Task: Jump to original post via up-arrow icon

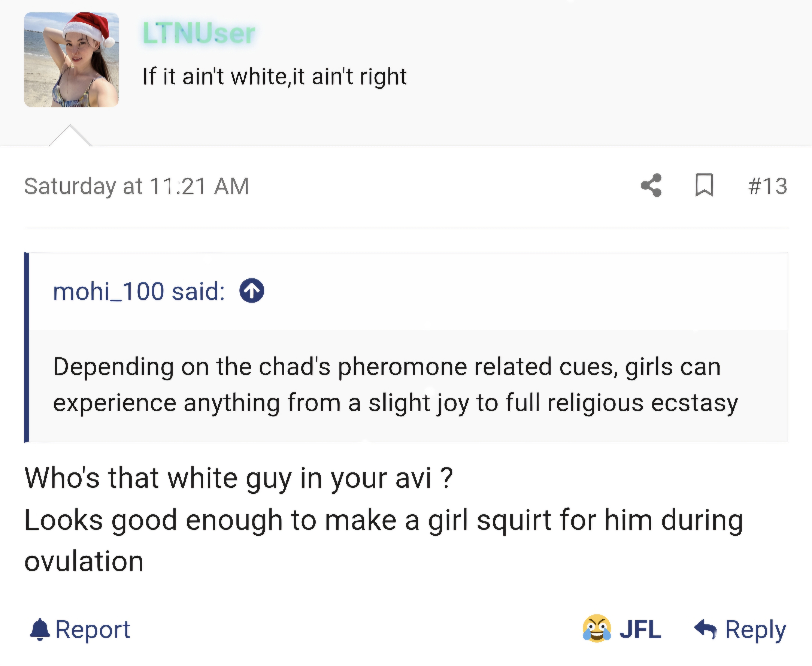Action: (252, 290)
